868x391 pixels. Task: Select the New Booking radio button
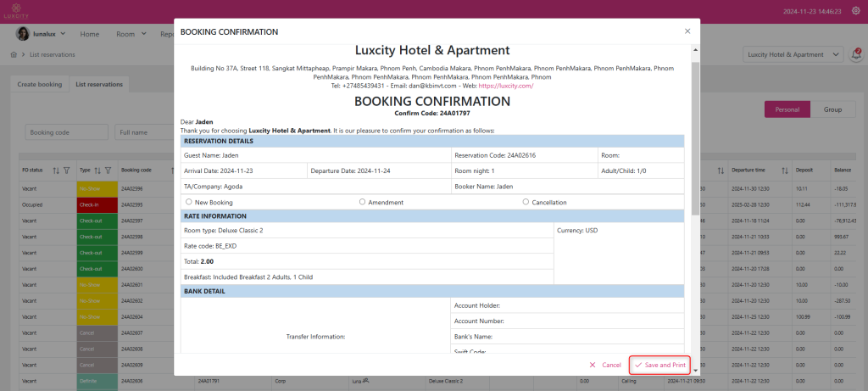pos(188,203)
